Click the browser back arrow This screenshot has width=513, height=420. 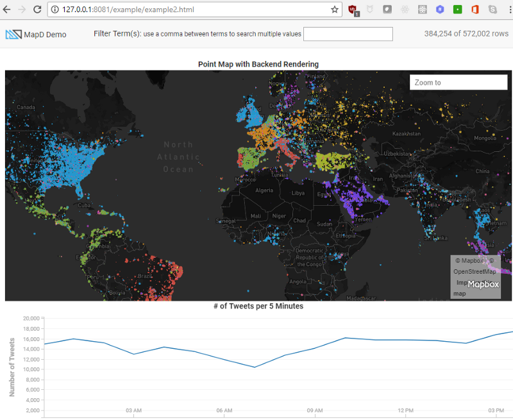click(7, 10)
